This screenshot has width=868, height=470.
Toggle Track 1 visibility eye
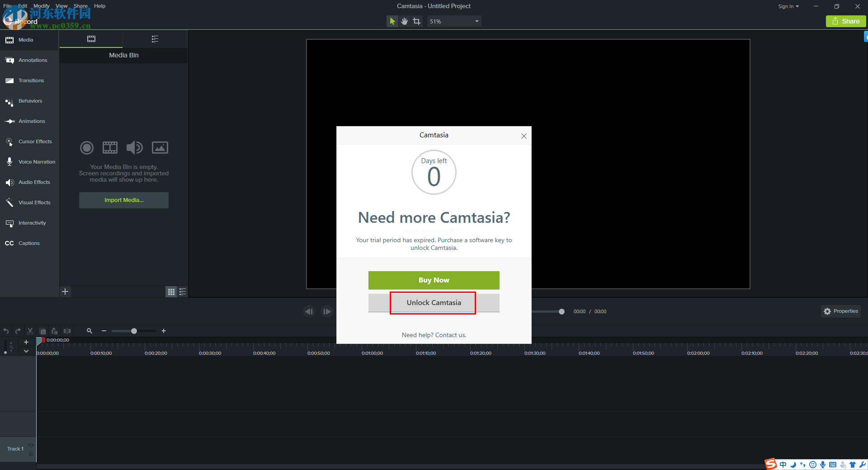coord(31,445)
